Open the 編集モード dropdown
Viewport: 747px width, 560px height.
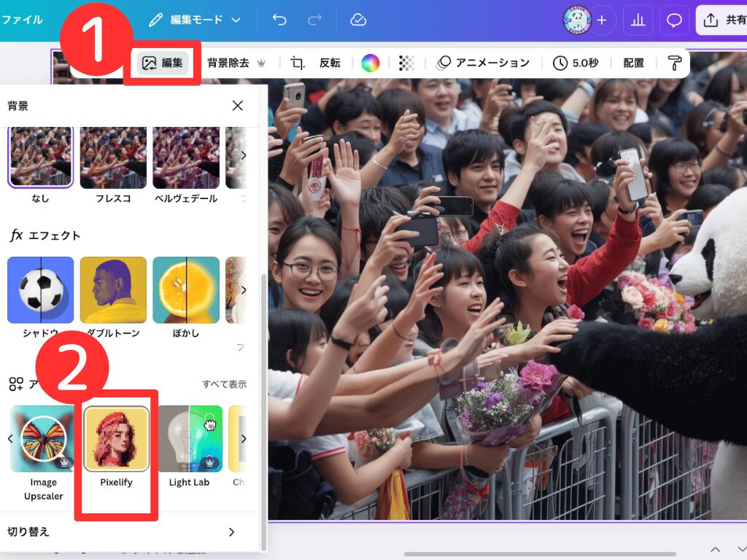click(x=195, y=20)
